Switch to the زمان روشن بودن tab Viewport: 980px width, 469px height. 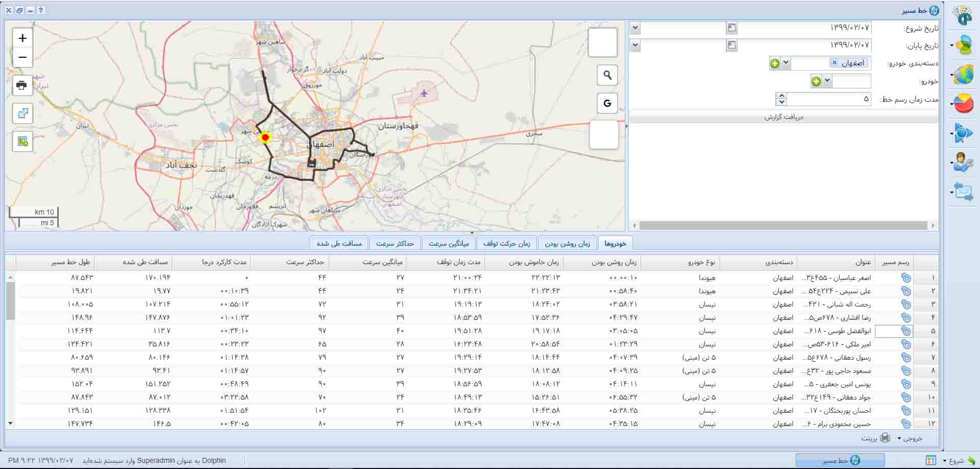pos(567,243)
